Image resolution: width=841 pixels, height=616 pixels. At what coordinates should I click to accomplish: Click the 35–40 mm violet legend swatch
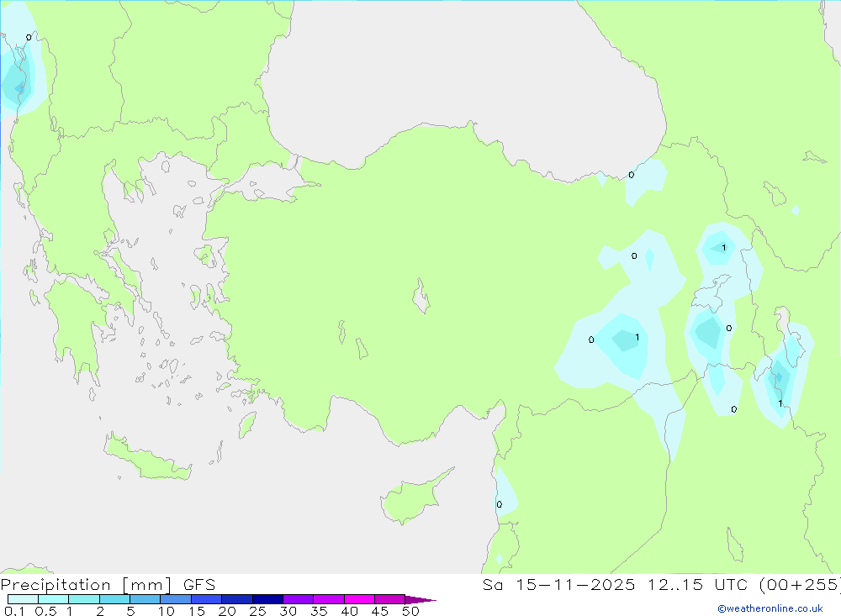click(x=329, y=599)
